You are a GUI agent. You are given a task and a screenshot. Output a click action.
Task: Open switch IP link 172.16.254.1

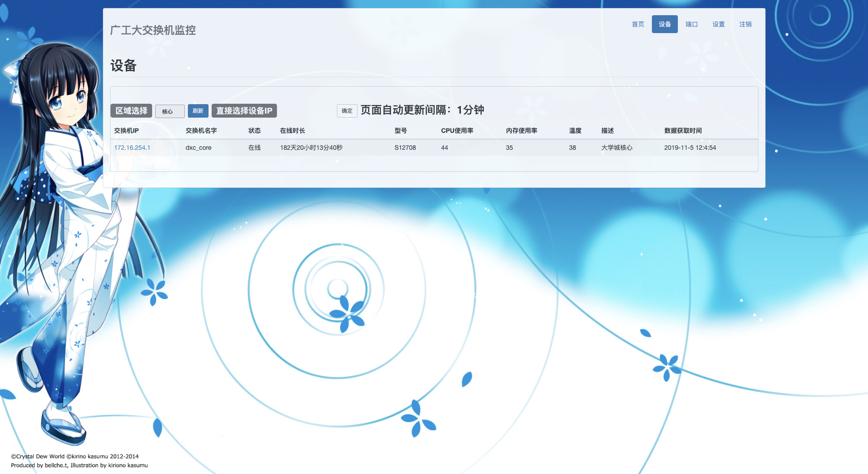[132, 148]
